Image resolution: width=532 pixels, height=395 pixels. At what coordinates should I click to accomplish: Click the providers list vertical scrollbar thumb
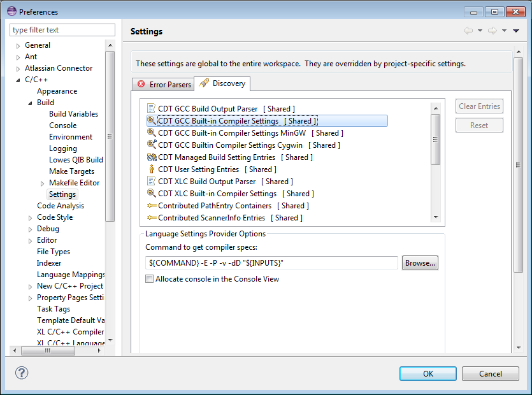coord(436,140)
